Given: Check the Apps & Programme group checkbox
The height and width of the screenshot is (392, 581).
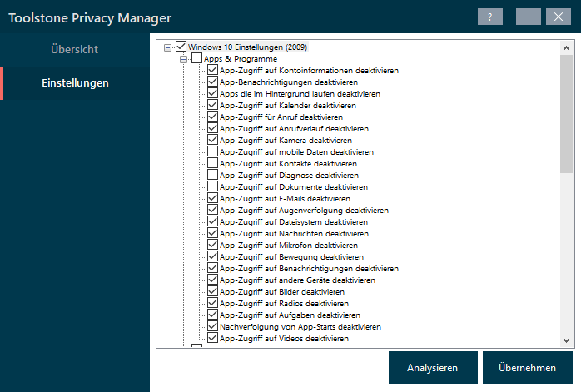Looking at the screenshot, I should click(x=197, y=59).
